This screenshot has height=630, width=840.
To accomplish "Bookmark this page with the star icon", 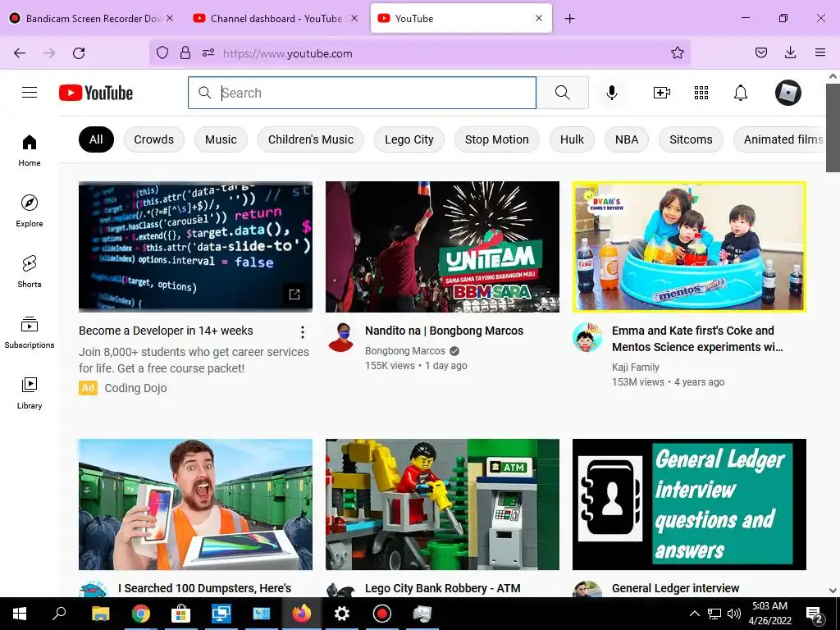I will coord(677,52).
